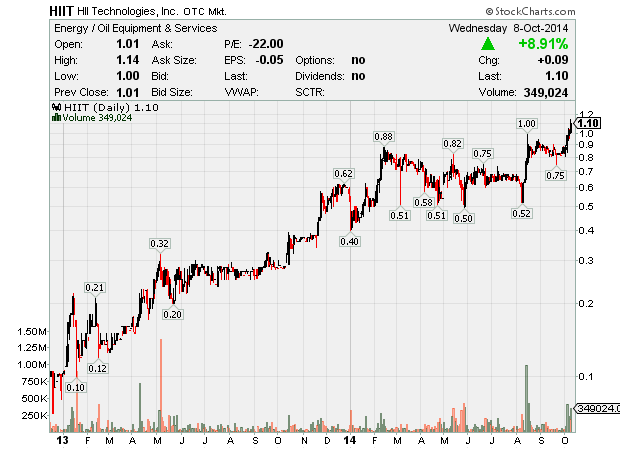Click the 0.62 peak price label
This screenshot has height=449, width=620.
point(343,174)
